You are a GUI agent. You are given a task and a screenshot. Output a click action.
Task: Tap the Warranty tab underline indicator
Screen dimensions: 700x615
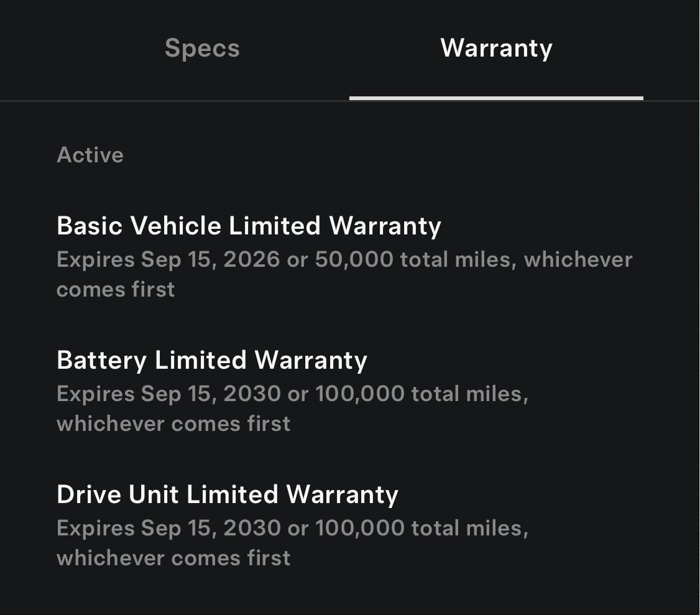coord(495,97)
